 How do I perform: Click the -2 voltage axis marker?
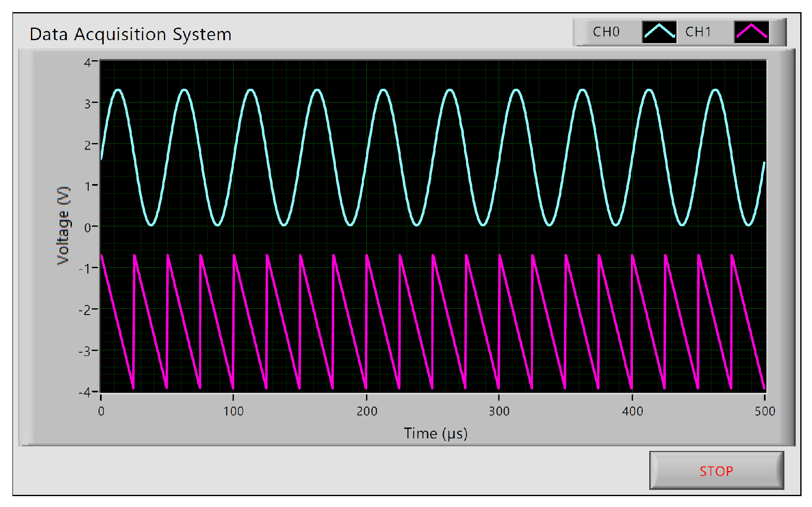85,310
